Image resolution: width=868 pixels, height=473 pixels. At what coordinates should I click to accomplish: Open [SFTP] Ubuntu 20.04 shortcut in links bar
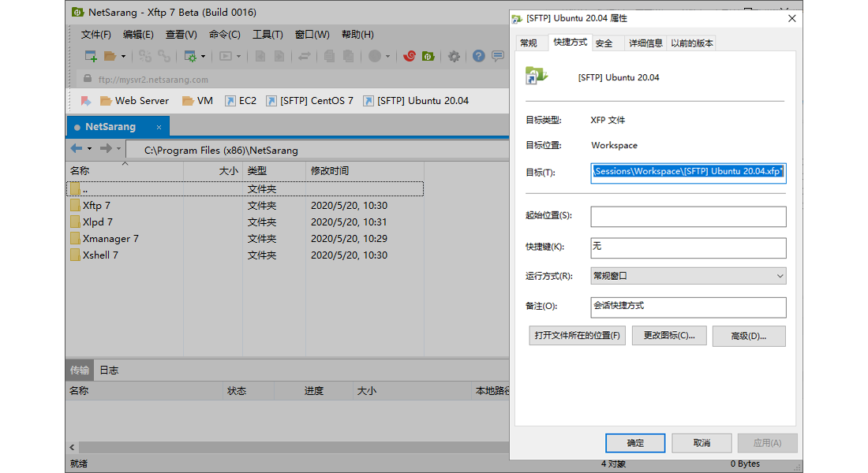click(x=416, y=101)
